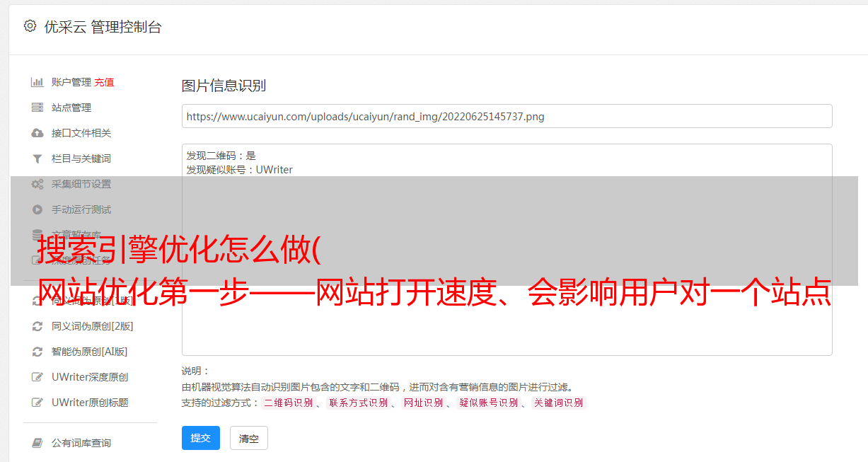This screenshot has height=462, width=868.
Task: Click the filter funnel icon for 栏目与关键词
Action: point(37,158)
